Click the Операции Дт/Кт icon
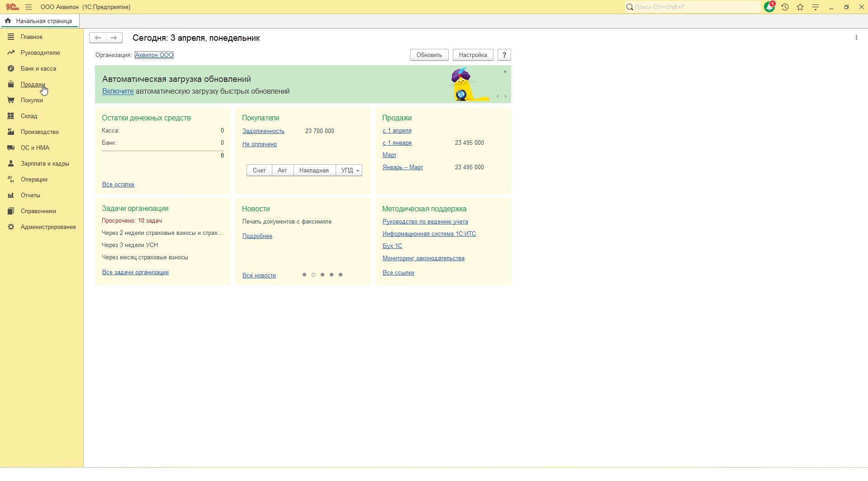 point(11,179)
